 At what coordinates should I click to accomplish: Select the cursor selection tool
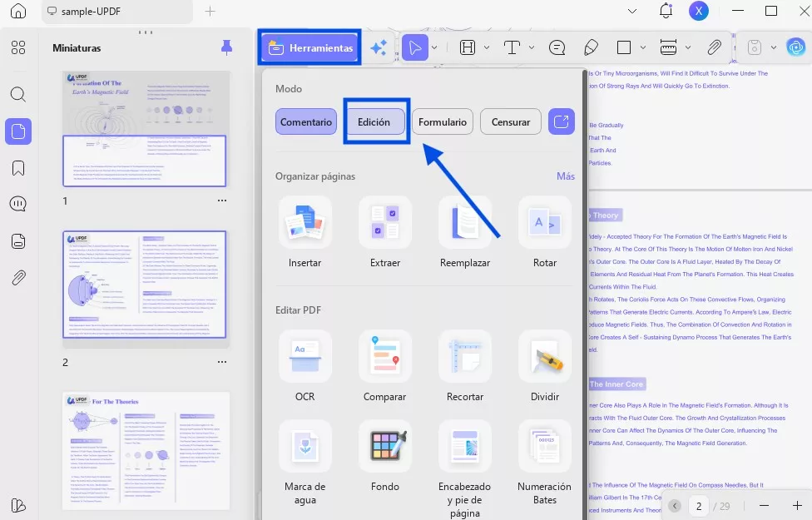tap(415, 47)
